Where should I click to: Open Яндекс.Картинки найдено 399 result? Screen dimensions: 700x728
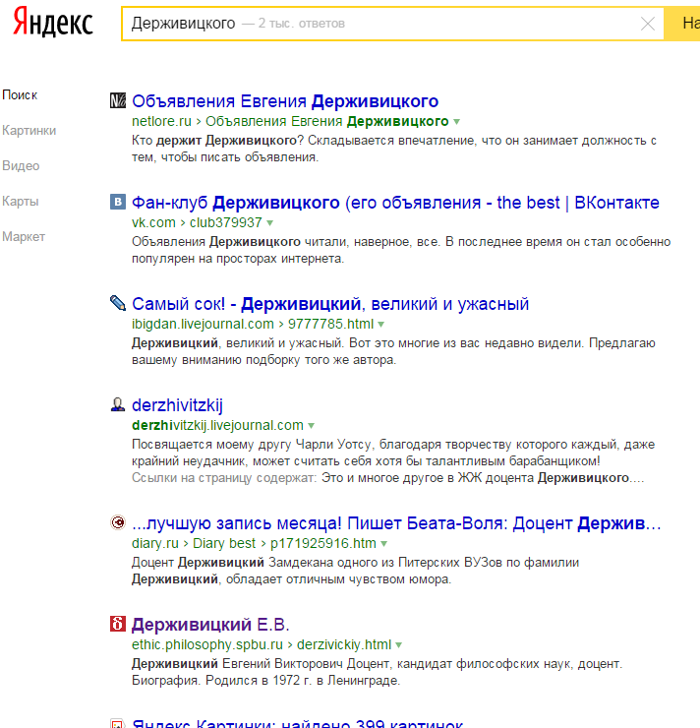coord(297,724)
